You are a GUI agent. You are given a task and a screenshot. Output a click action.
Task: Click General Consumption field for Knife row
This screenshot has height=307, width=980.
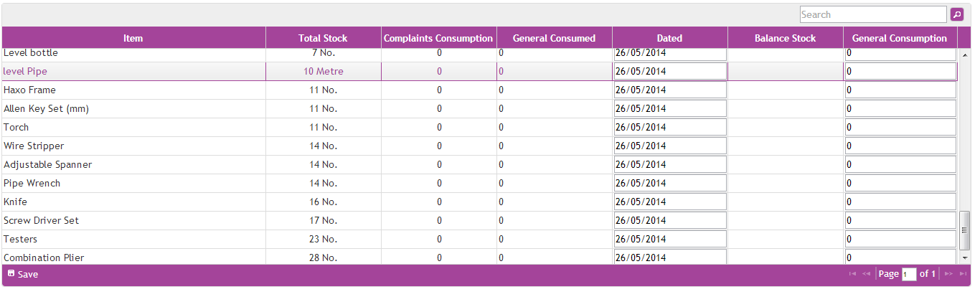[x=900, y=202]
